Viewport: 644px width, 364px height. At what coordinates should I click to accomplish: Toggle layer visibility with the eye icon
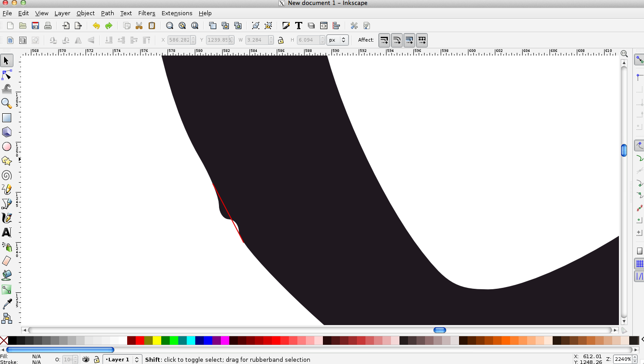pyautogui.click(x=85, y=360)
